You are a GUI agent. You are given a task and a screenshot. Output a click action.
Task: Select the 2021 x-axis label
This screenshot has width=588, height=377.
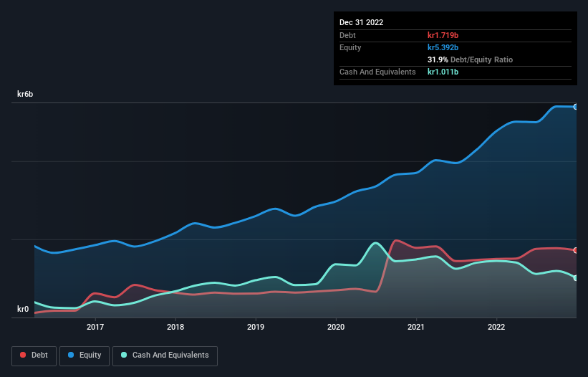[x=416, y=327]
